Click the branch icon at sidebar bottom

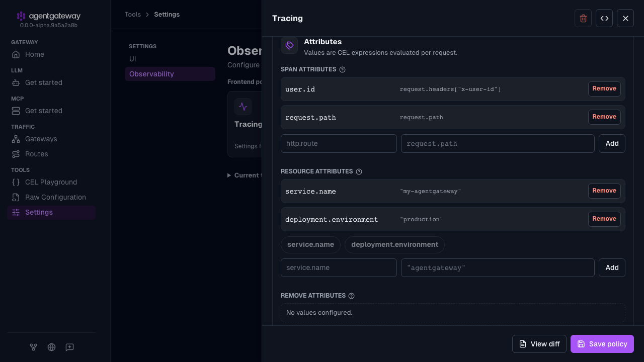[x=33, y=347]
